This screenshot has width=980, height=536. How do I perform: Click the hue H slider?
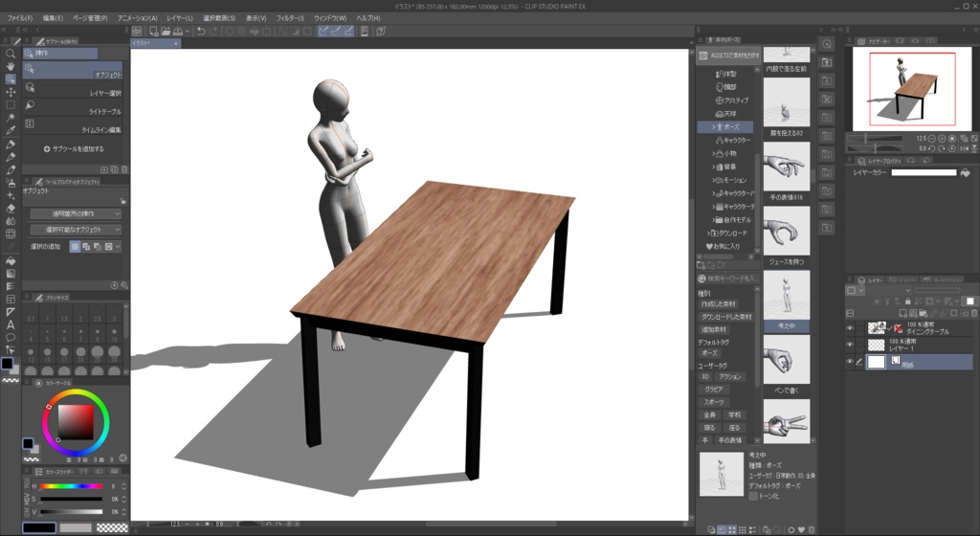coord(71,486)
